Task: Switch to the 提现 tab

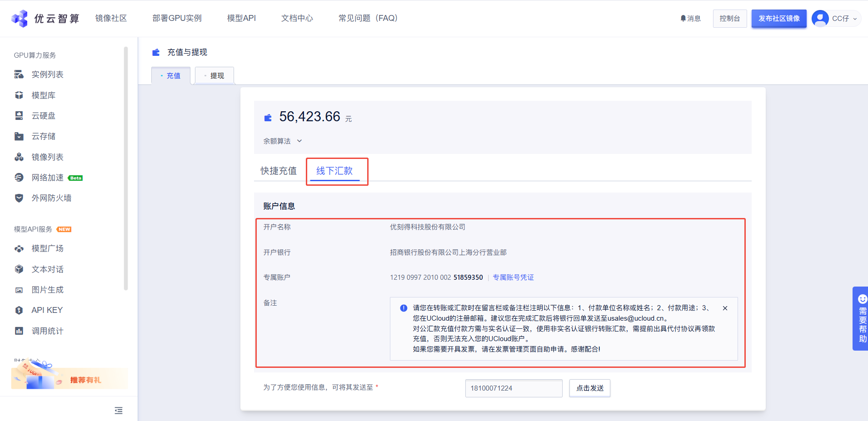Action: pyautogui.click(x=215, y=76)
